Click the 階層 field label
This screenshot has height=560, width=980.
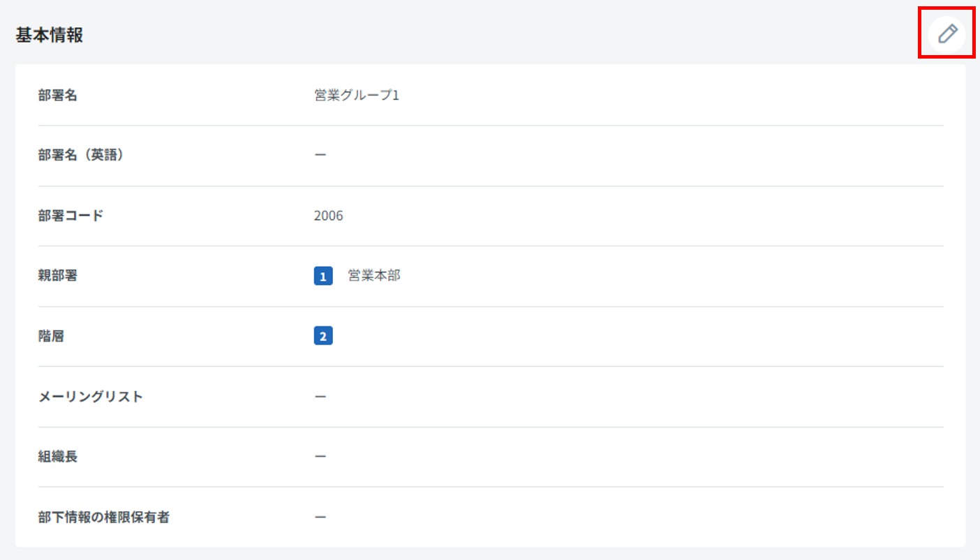(x=51, y=337)
